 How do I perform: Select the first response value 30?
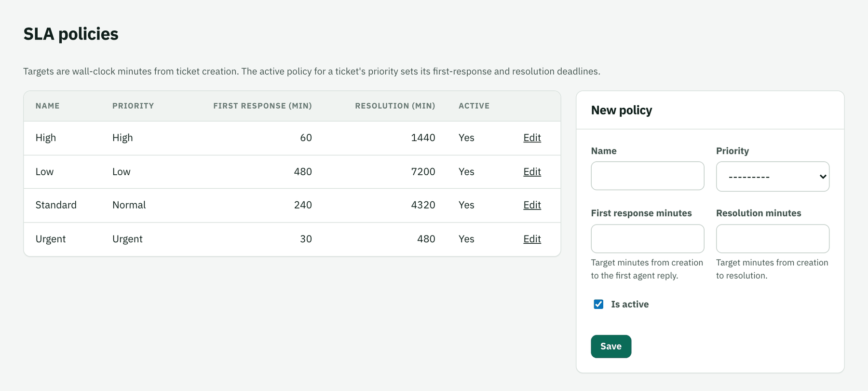306,239
